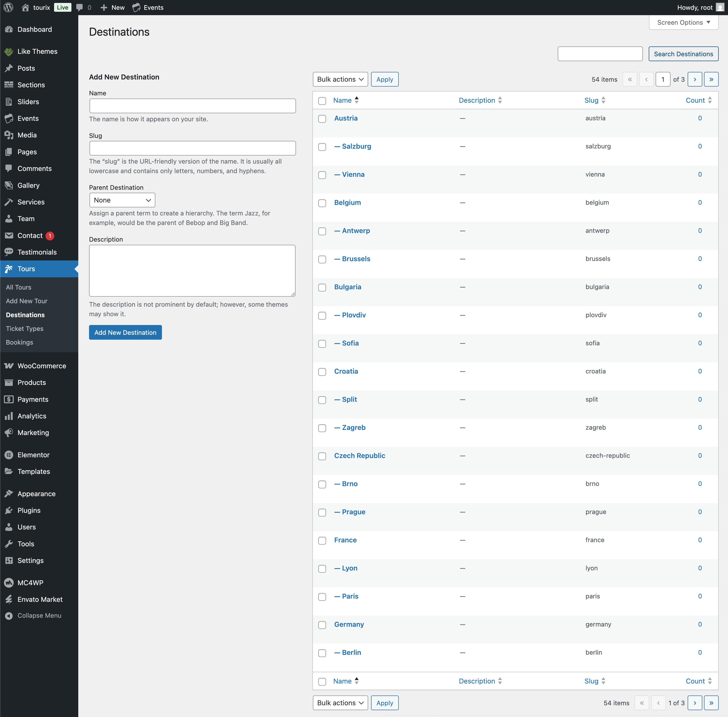Open Add New Tour submenu item

[26, 301]
